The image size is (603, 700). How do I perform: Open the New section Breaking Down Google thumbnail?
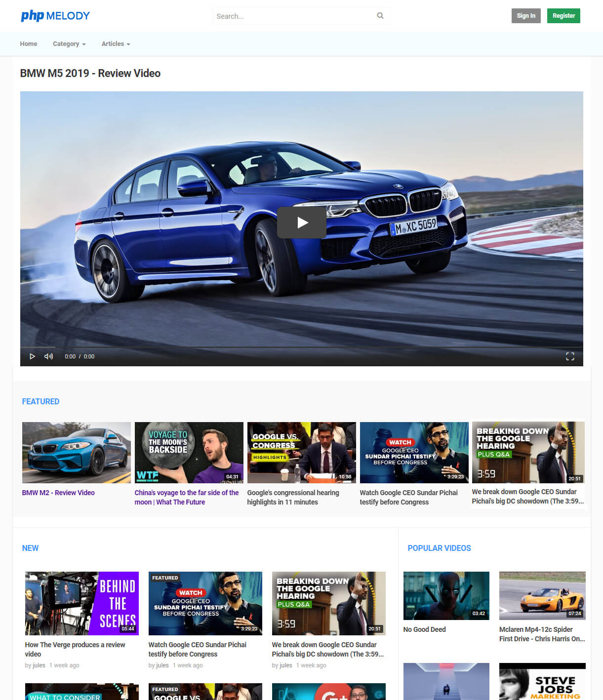pyautogui.click(x=329, y=603)
